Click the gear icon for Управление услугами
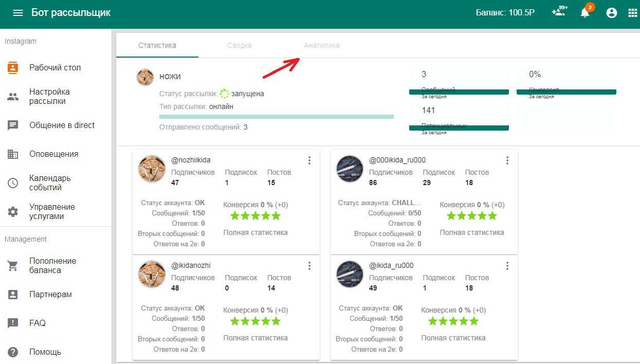640x364 pixels. coord(13,212)
